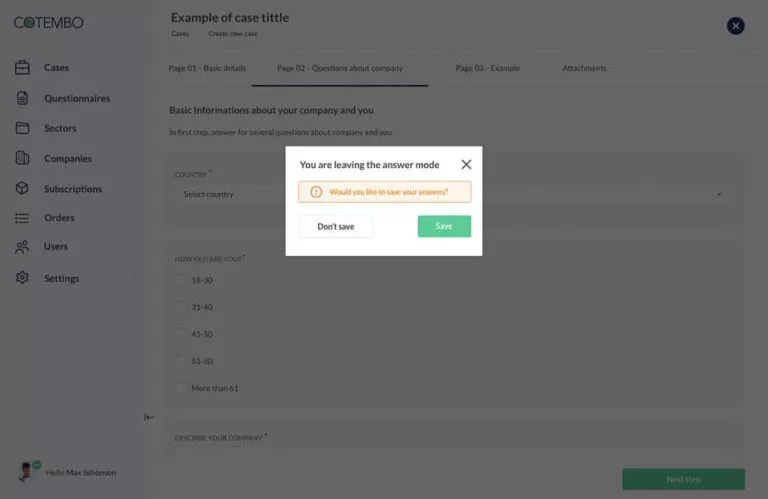768x499 pixels.
Task: Select the 31-40 age radio button
Action: pos(181,307)
